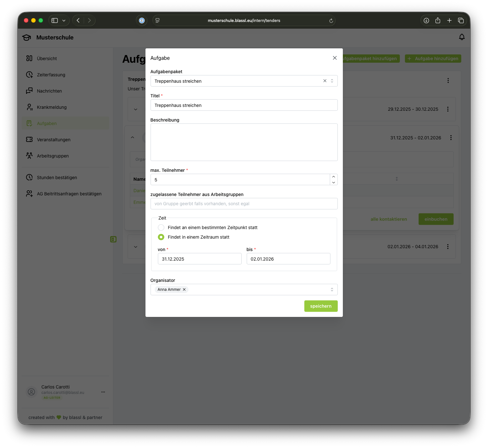This screenshot has width=488, height=448.
Task: Decrease max. Teilnehmer with down arrow
Action: pos(333,182)
